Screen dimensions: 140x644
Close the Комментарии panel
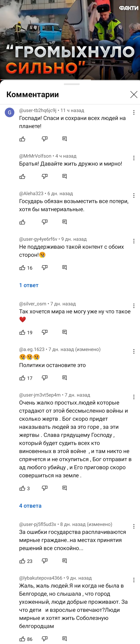coord(134,94)
